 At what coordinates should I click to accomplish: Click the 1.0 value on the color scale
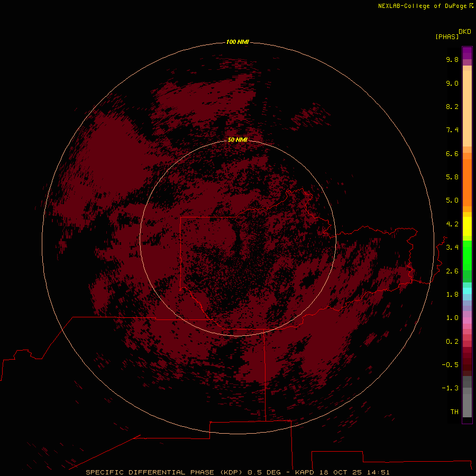click(452, 318)
